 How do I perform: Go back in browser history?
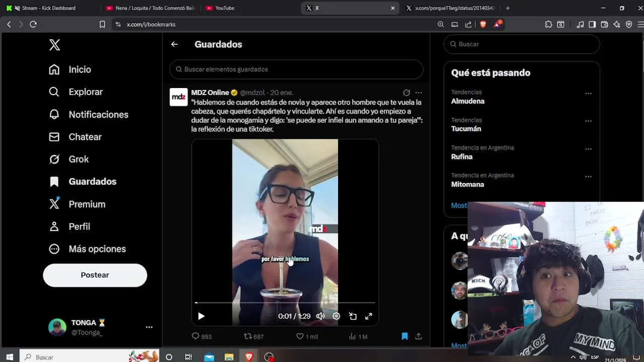pos(9,24)
